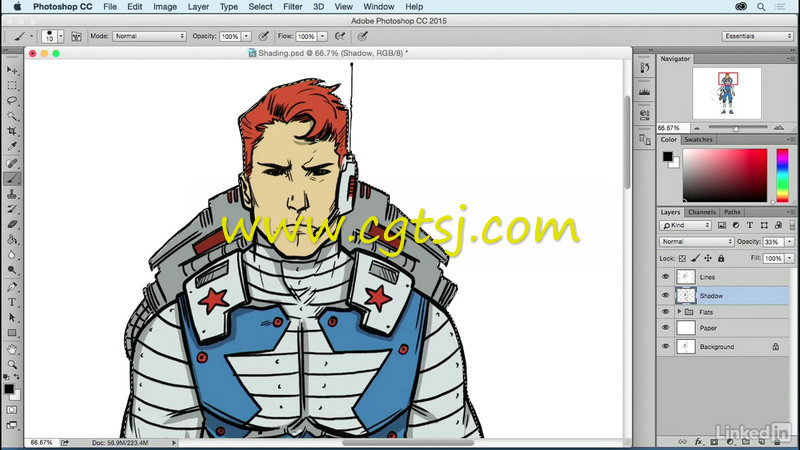Click the add layer mask icon
The width and height of the screenshot is (800, 450).
coord(714,442)
